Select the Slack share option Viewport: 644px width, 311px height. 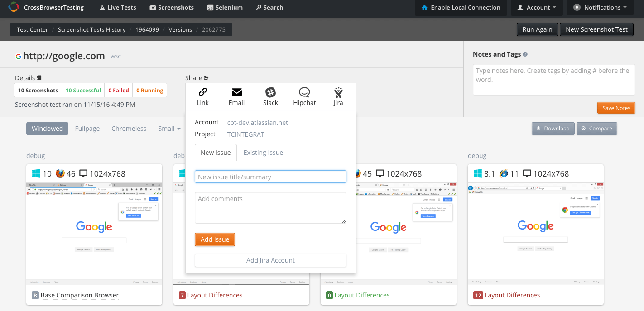coord(270,97)
